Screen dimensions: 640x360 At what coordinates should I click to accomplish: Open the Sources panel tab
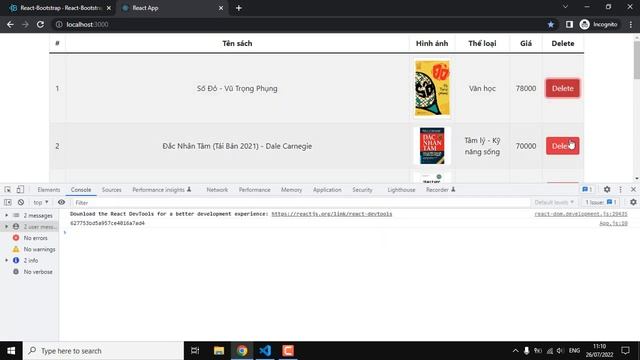coord(111,190)
